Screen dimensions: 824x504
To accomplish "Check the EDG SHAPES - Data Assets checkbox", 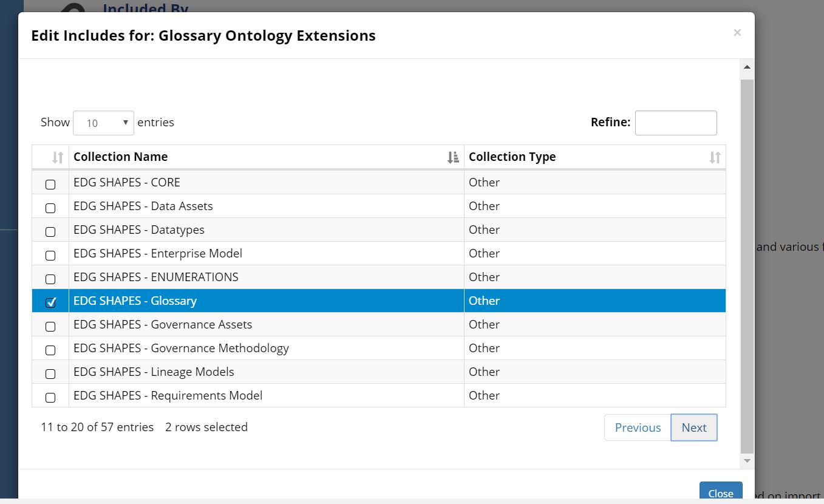I will (x=50, y=208).
